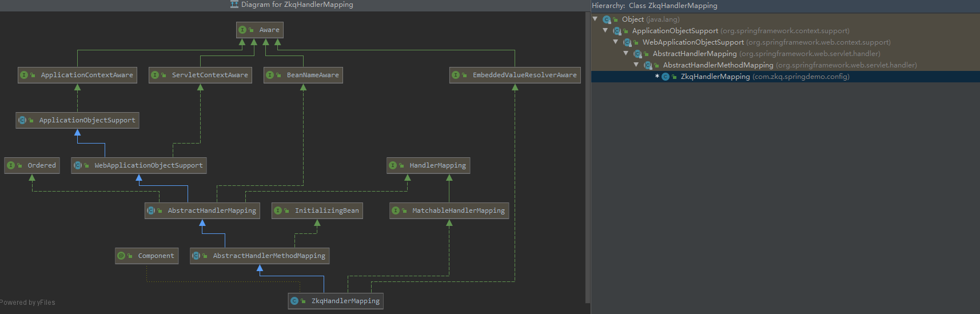This screenshot has width=980, height=314.
Task: Click the Diagram for ZkqHandlerMapping title
Action: click(x=297, y=5)
